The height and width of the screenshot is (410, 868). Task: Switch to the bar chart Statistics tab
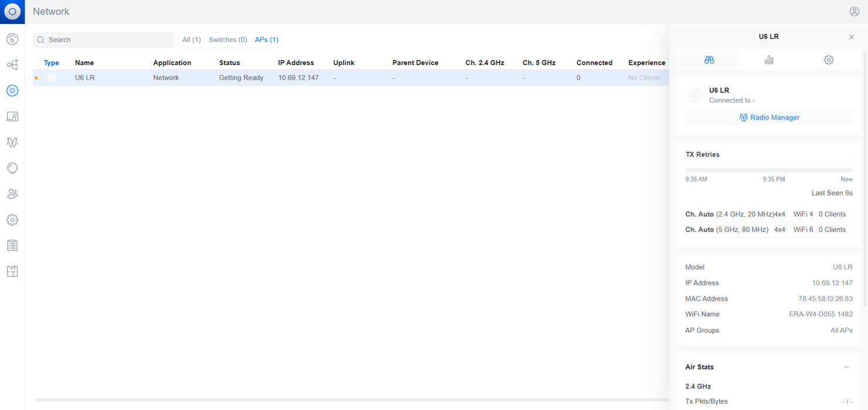coord(769,60)
